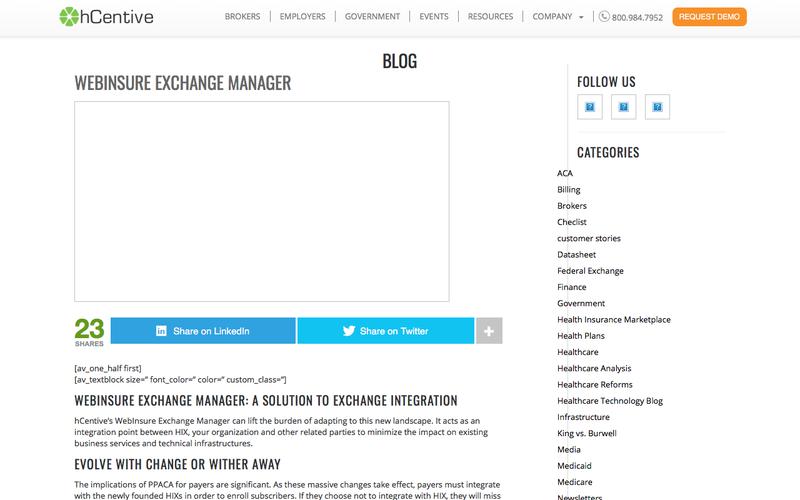800x500 pixels.
Task: Open the Billing category link
Action: [569, 190]
